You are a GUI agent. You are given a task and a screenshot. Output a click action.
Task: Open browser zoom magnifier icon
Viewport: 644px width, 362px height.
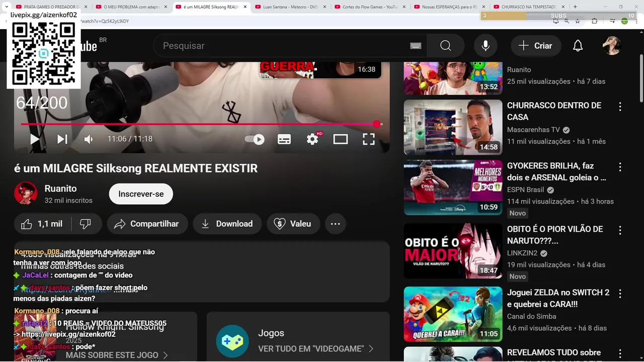567,21
